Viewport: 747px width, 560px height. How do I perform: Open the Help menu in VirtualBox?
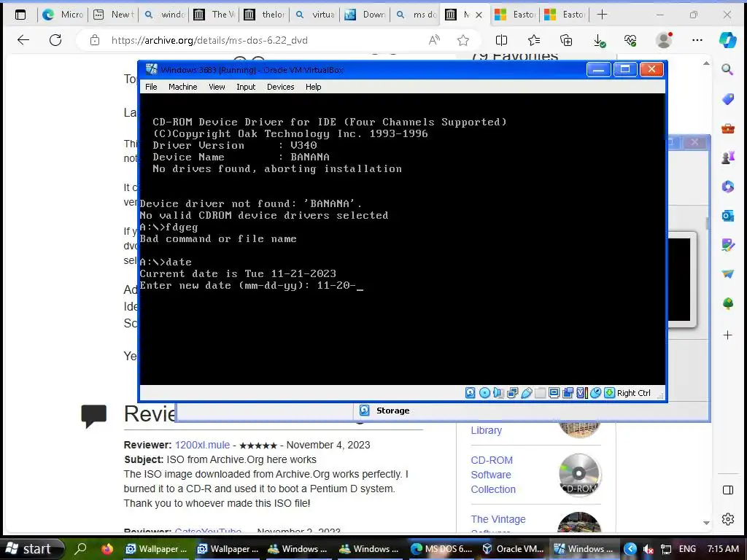pos(314,87)
